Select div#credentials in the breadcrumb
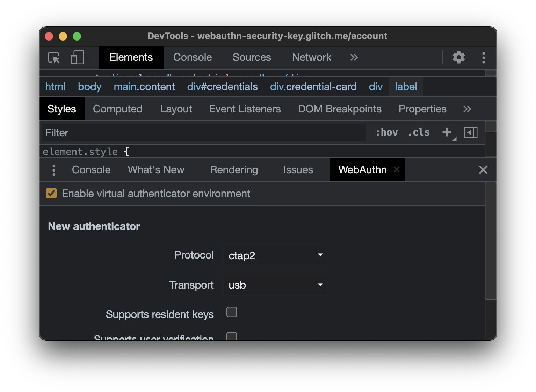 coord(222,87)
